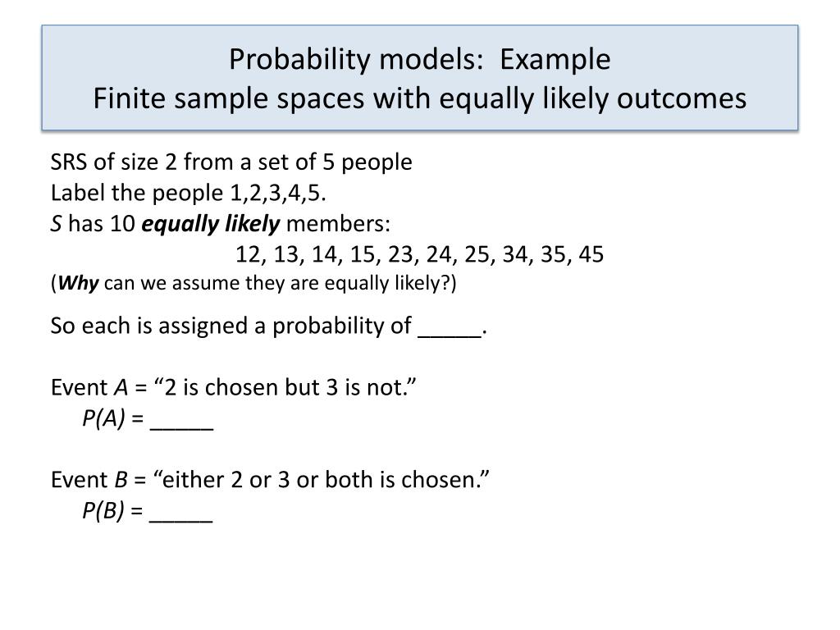The image size is (840, 630).
Task: Click the blank after P(B) =
Action: [x=181, y=513]
